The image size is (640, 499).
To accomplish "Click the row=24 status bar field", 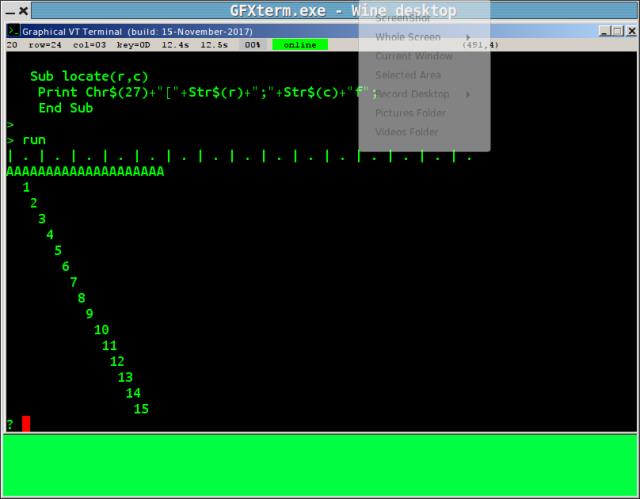I will pyautogui.click(x=45, y=45).
